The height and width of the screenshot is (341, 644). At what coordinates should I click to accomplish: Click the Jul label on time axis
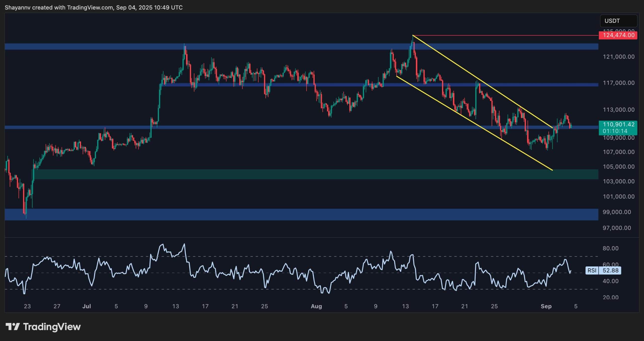pos(87,306)
